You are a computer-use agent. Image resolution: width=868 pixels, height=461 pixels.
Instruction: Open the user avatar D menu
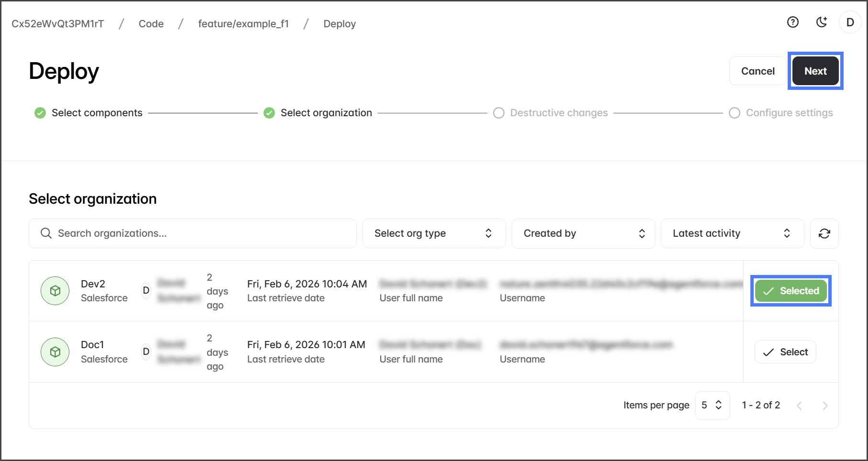850,22
